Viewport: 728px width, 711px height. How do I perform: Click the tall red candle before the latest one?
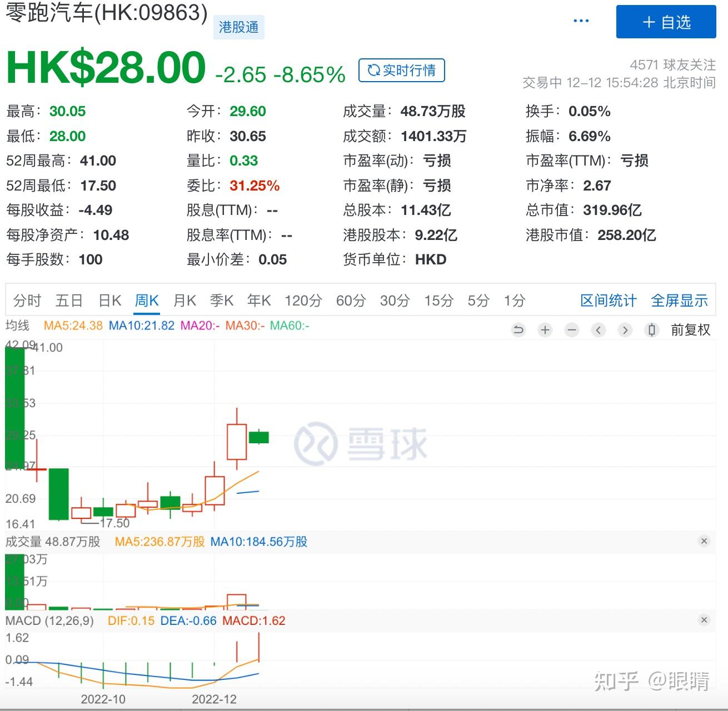(237, 442)
